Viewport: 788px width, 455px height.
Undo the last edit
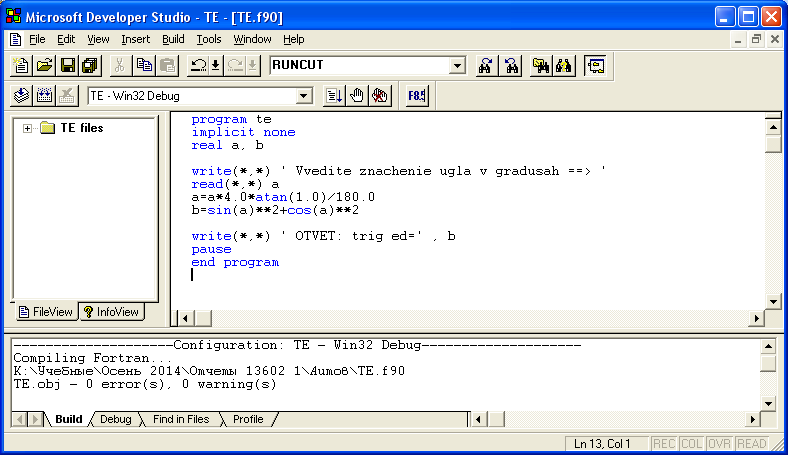pos(198,65)
